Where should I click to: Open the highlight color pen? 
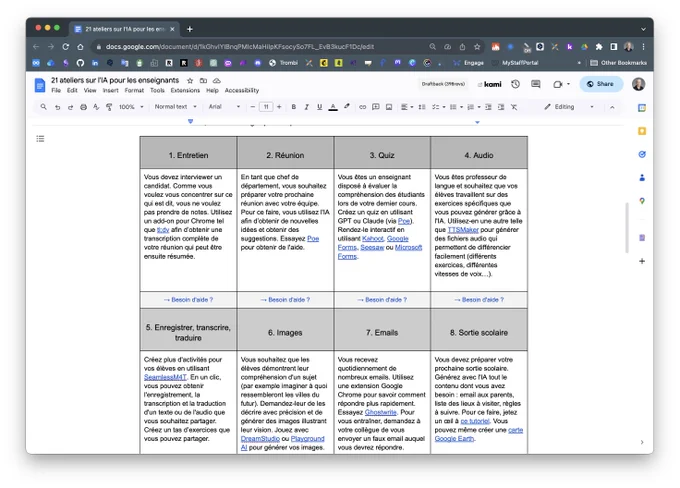(347, 107)
